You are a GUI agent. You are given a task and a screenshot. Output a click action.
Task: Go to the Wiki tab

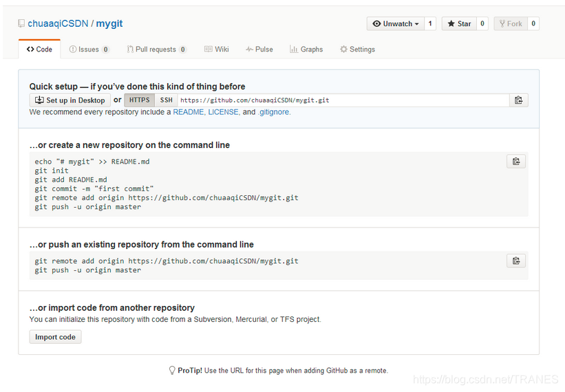(x=217, y=50)
